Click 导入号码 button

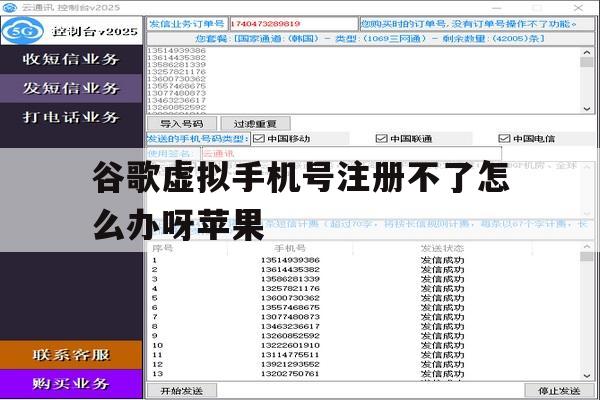click(x=182, y=124)
